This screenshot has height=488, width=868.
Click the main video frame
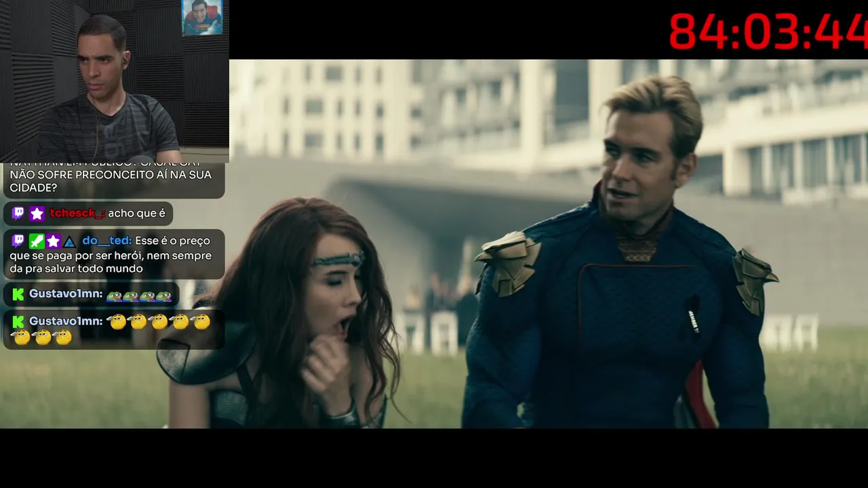pyautogui.click(x=549, y=244)
